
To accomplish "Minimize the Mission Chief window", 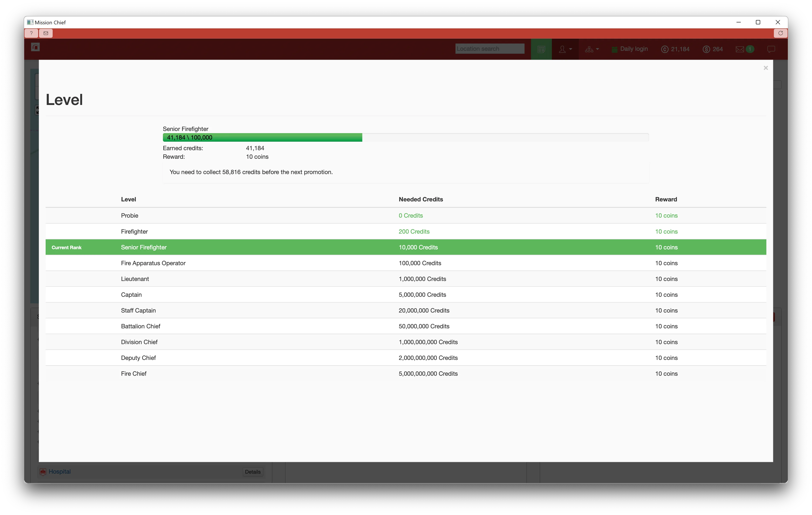I will coord(738,22).
